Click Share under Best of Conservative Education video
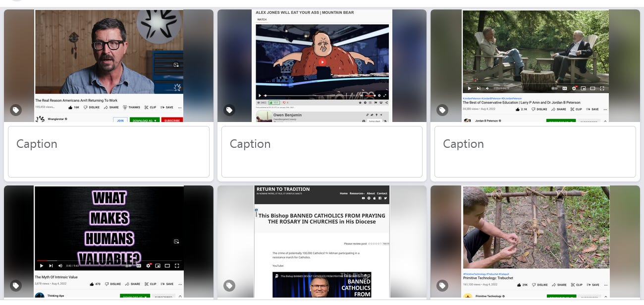The image size is (644, 305). pyautogui.click(x=558, y=109)
